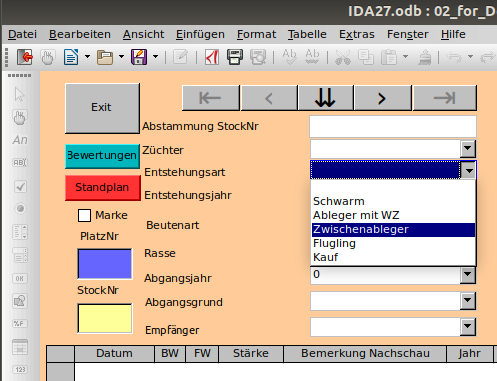
Task: Click the cyan Bewertungen button
Action: [x=102, y=156]
